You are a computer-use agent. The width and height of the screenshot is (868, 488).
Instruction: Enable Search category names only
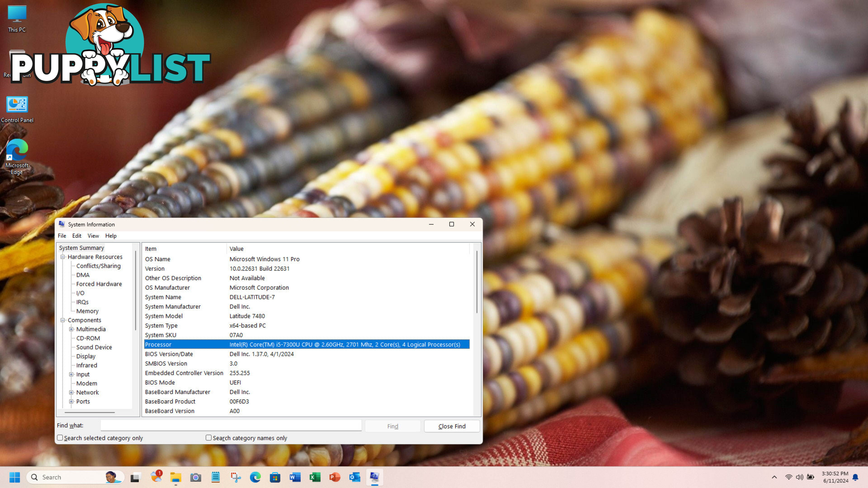pos(209,438)
